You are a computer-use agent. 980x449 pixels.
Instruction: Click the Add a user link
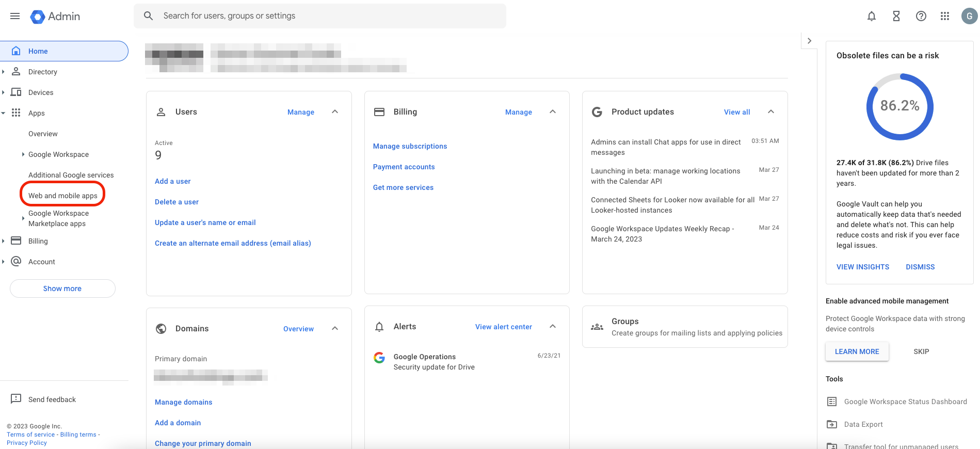pos(172,181)
